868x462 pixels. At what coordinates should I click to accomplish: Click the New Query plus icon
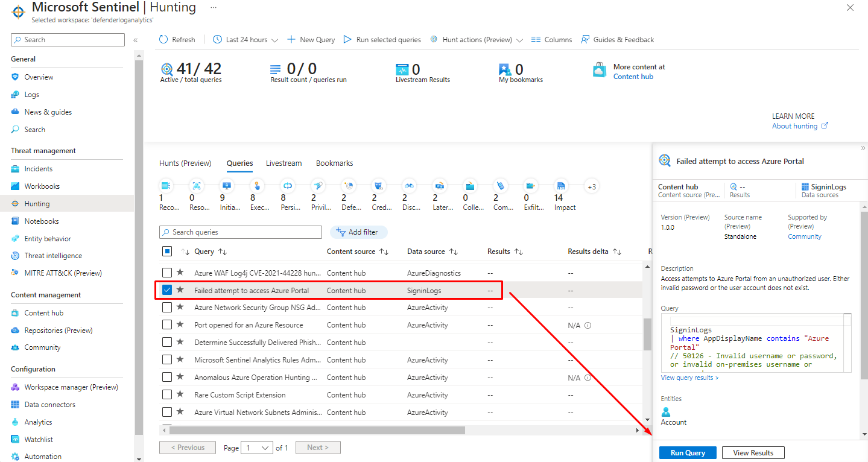click(x=291, y=40)
